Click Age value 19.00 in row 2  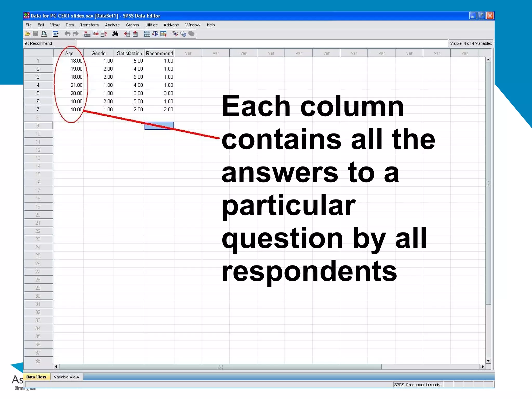[69, 69]
